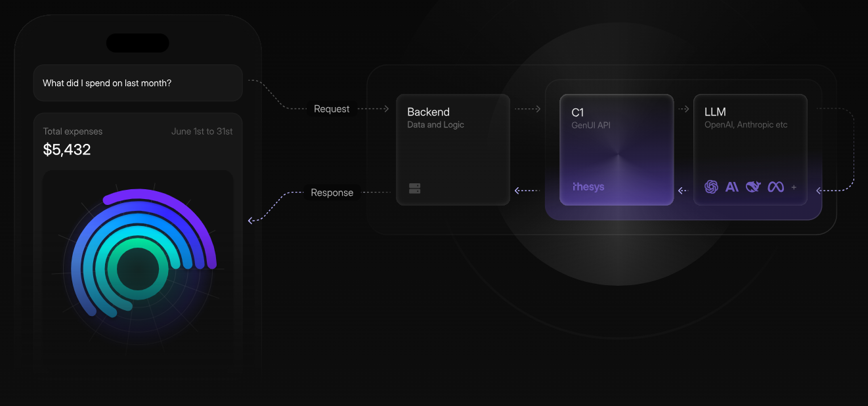This screenshot has width=868, height=406.
Task: Click the 'What did I spend on last month?' field
Action: (138, 83)
